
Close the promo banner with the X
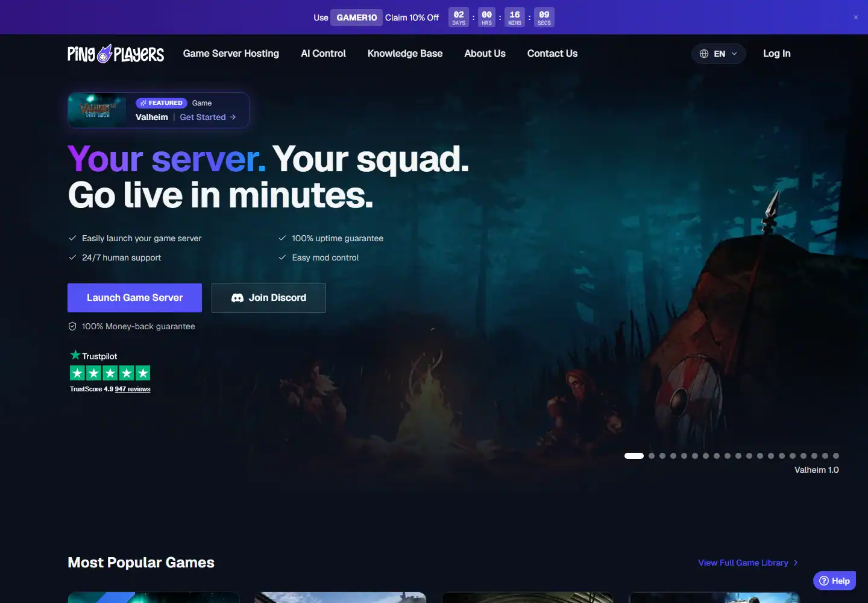(856, 17)
